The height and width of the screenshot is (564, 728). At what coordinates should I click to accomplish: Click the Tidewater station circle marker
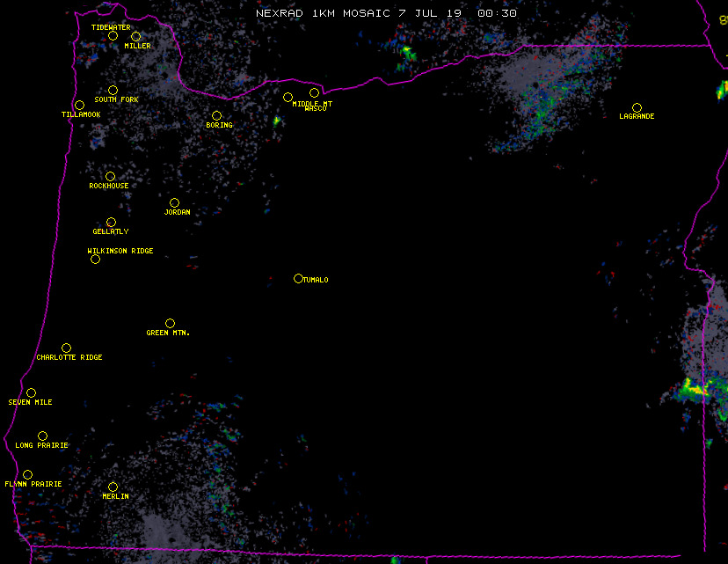[113, 36]
